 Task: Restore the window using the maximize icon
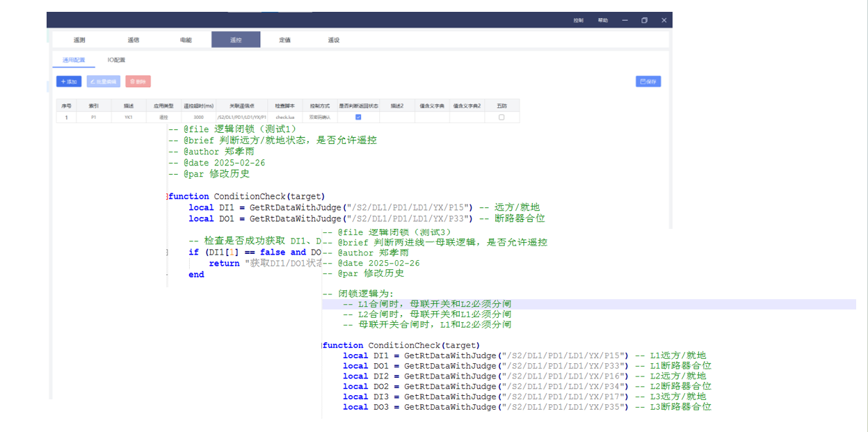pos(644,20)
